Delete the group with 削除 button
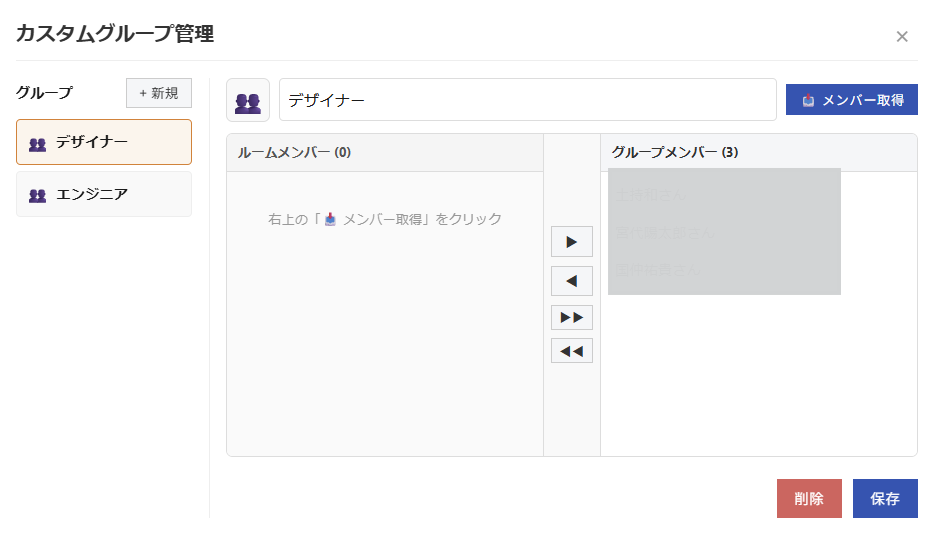 click(x=809, y=498)
